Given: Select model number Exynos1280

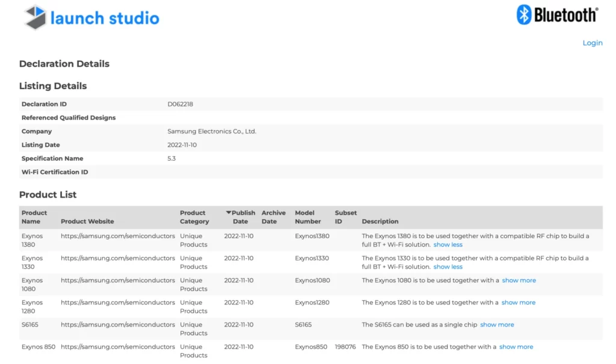Looking at the screenshot, I should point(312,302).
